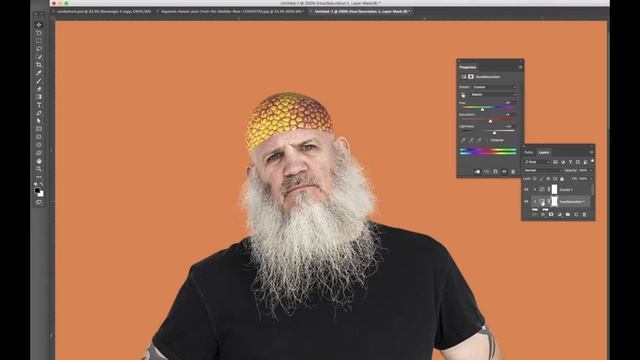Viewport: 640px width, 360px height.
Task: Toggle layer filtering switch on or off
Action: 592,161
